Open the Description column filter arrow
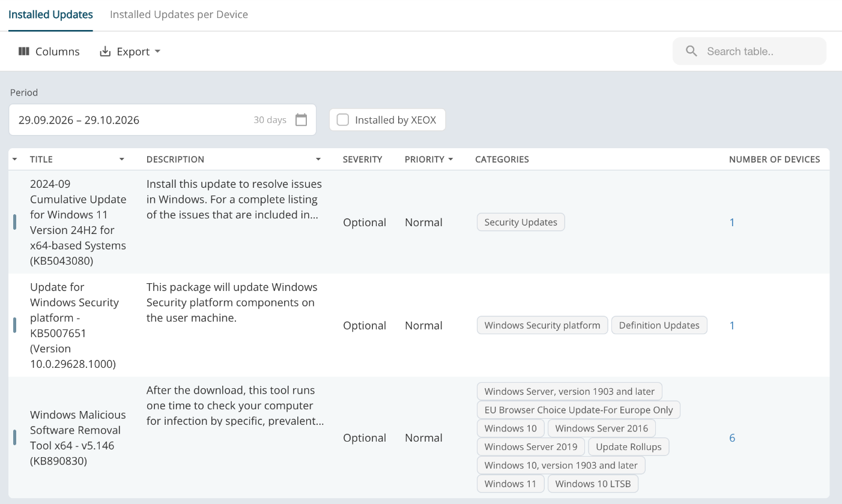The height and width of the screenshot is (504, 842). pos(318,160)
